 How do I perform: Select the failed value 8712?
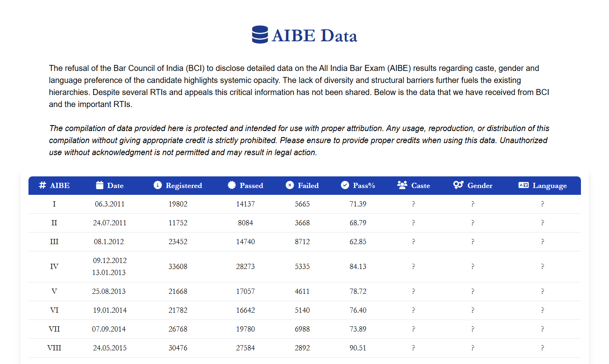(x=302, y=242)
